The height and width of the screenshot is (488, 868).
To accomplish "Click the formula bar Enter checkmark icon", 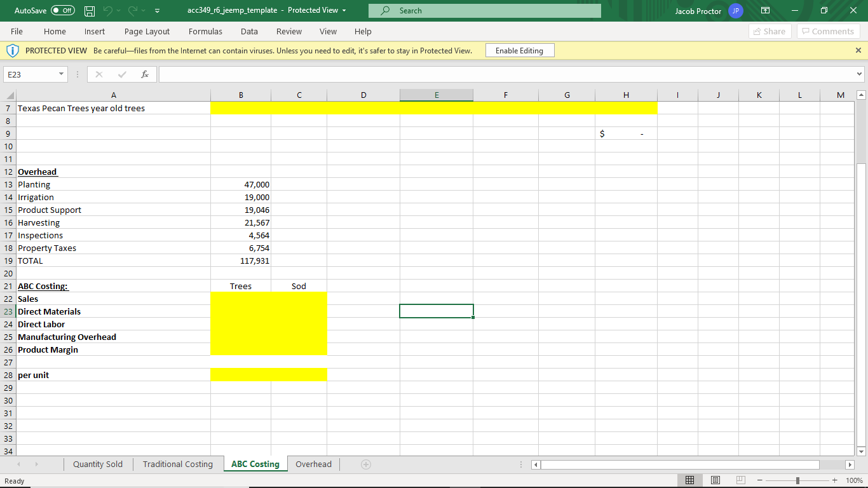I will (122, 74).
